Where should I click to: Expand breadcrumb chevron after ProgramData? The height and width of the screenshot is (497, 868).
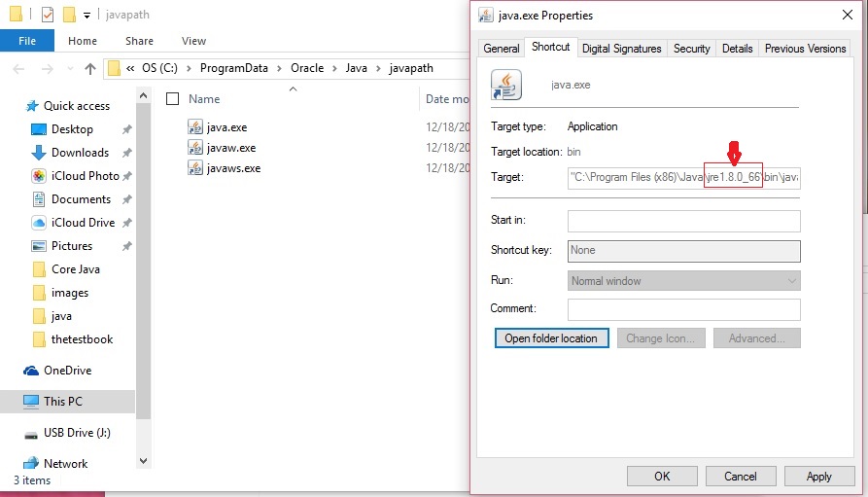coord(279,68)
